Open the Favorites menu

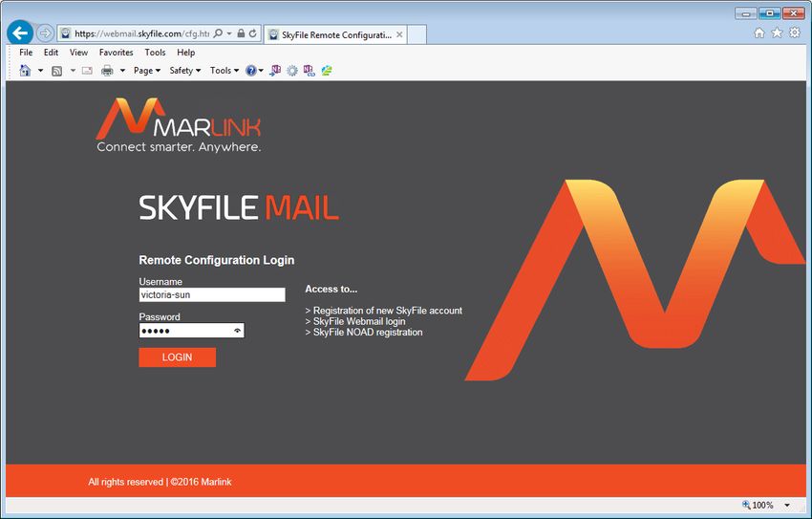[116, 53]
